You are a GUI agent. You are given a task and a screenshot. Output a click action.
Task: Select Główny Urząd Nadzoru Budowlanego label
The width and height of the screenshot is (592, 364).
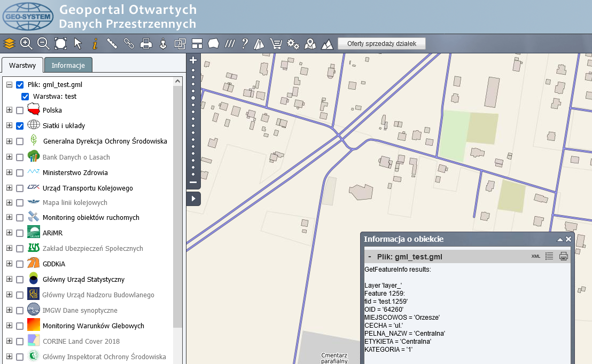coord(98,295)
